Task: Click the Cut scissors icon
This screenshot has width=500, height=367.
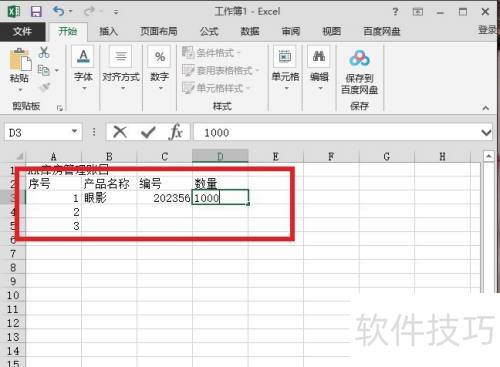Action: click(x=44, y=53)
